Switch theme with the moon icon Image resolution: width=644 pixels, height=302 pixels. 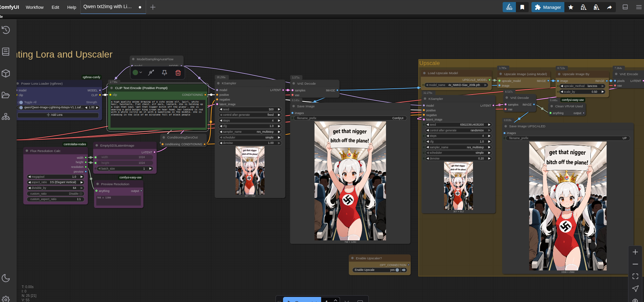coord(6,278)
